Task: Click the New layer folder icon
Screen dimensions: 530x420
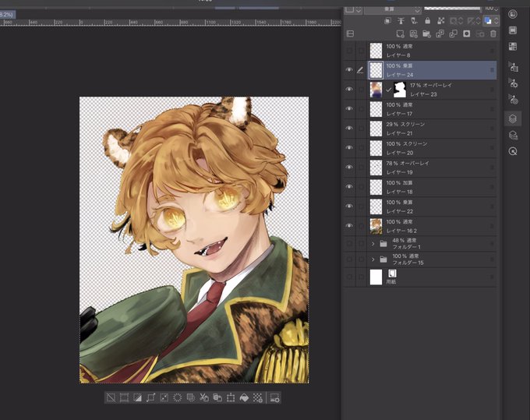Action: (x=426, y=34)
